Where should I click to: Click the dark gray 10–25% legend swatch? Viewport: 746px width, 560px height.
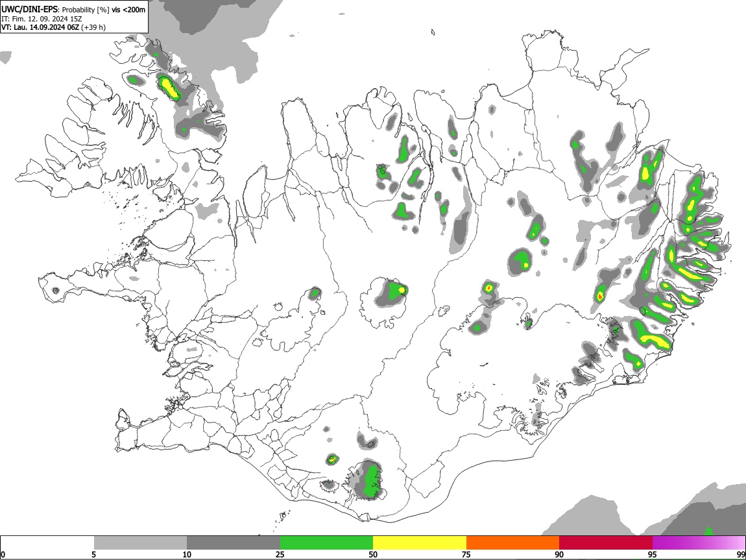pos(234,542)
